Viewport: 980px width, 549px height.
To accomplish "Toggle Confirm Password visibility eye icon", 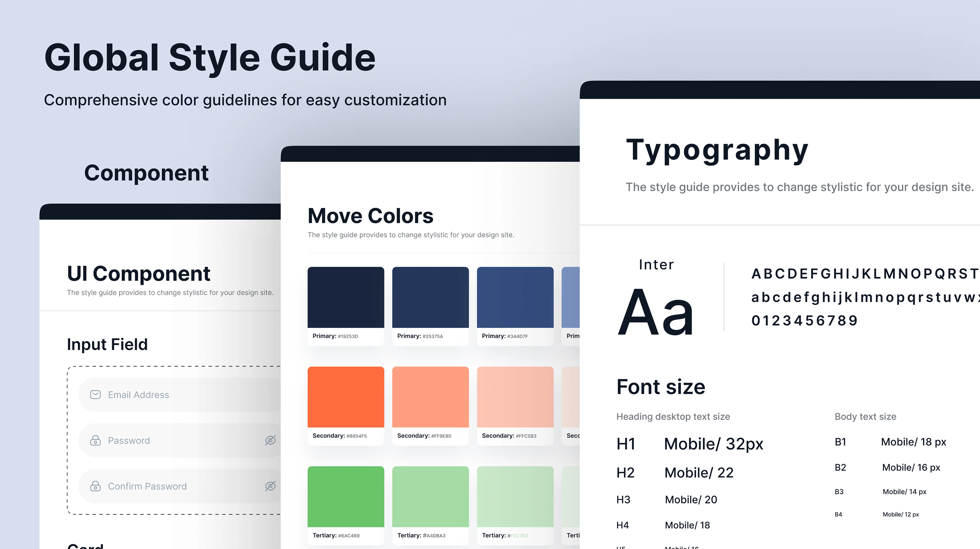I will click(x=270, y=486).
